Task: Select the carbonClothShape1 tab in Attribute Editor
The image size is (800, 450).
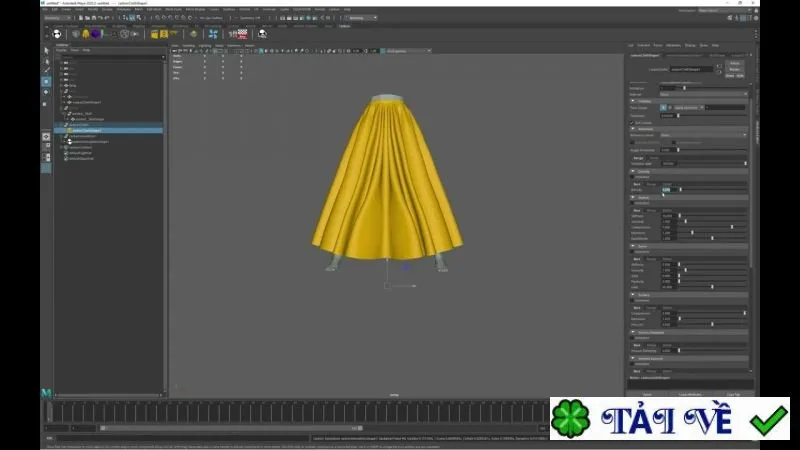Action: click(x=645, y=55)
